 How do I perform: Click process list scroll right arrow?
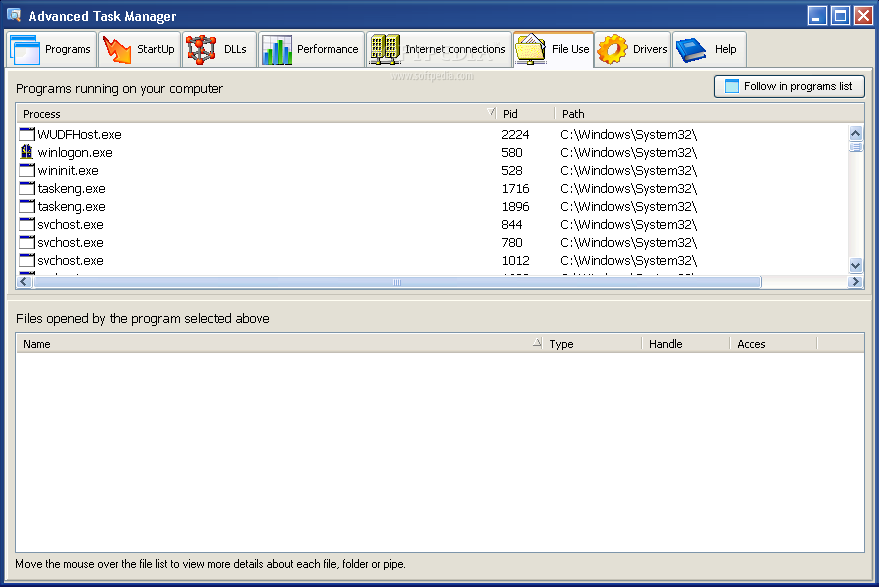[x=855, y=281]
